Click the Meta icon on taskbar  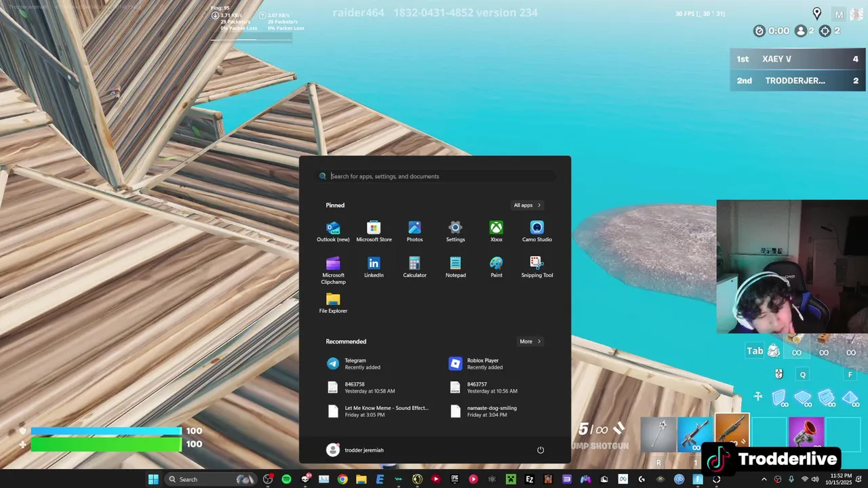[x=623, y=479]
